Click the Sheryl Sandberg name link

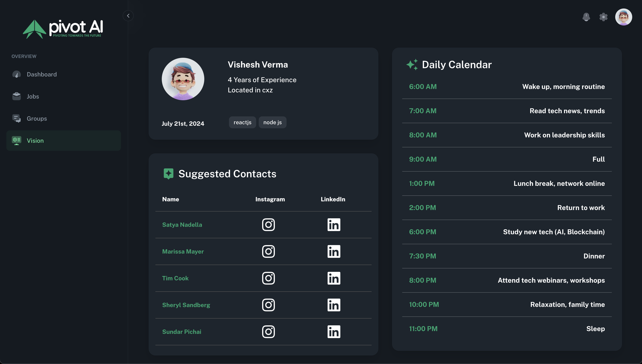click(x=186, y=305)
